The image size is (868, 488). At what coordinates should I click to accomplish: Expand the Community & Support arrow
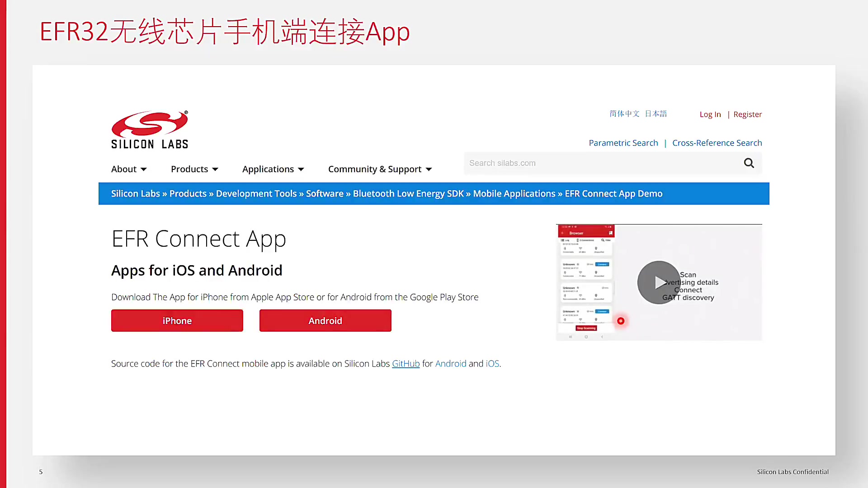tap(429, 169)
